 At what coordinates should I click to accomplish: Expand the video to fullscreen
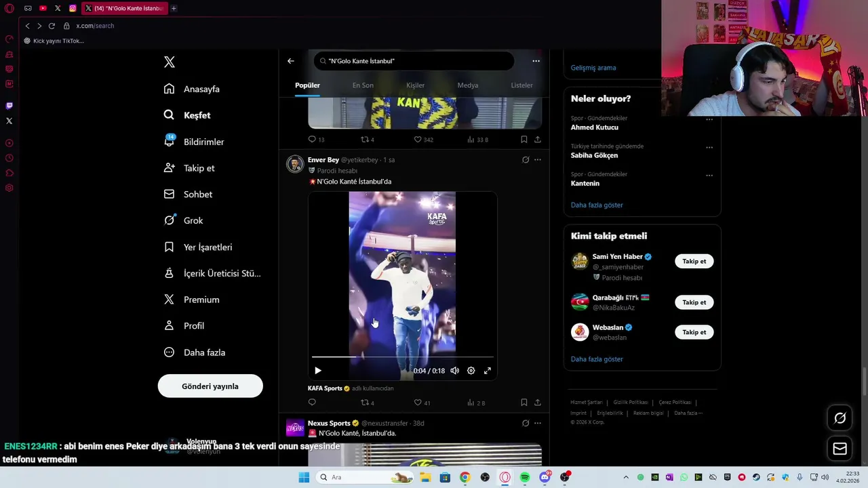(x=488, y=371)
